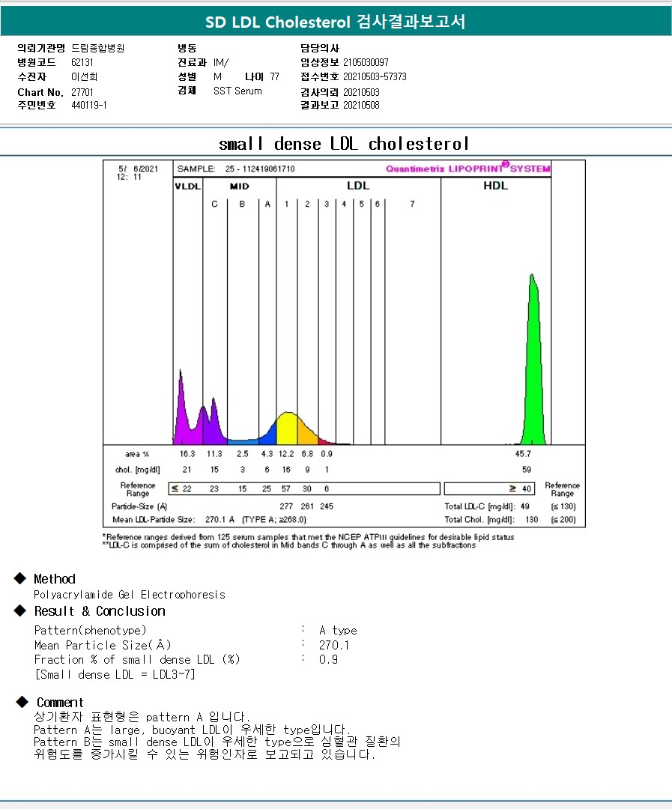Image resolution: width=672 pixels, height=809 pixels.
Task: Click the tall purple VLDL peak
Action: point(181,413)
